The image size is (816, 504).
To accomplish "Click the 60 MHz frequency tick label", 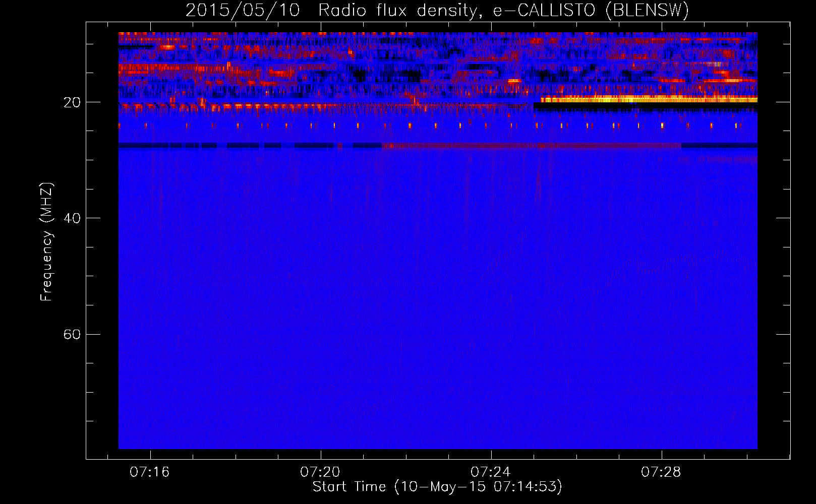I will [x=72, y=334].
